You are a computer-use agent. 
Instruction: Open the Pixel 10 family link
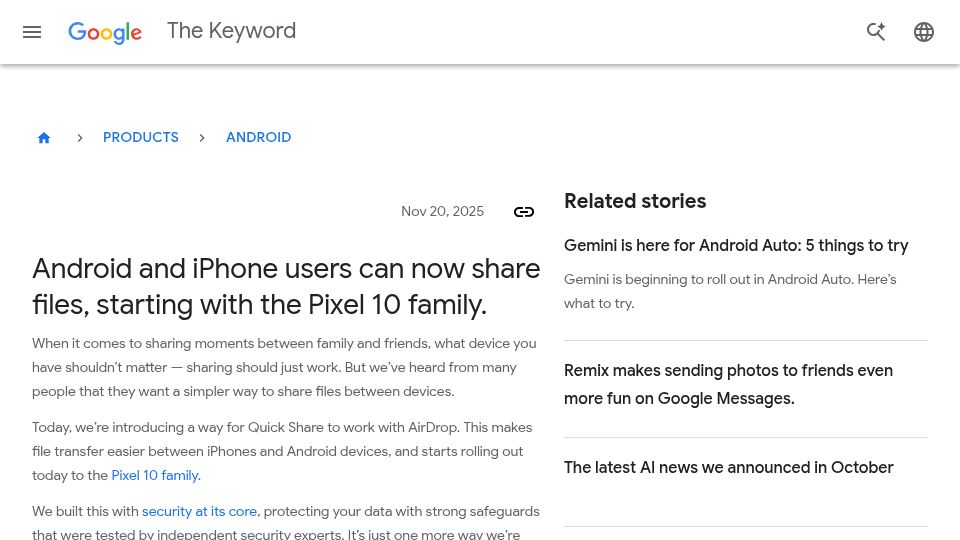click(x=156, y=476)
